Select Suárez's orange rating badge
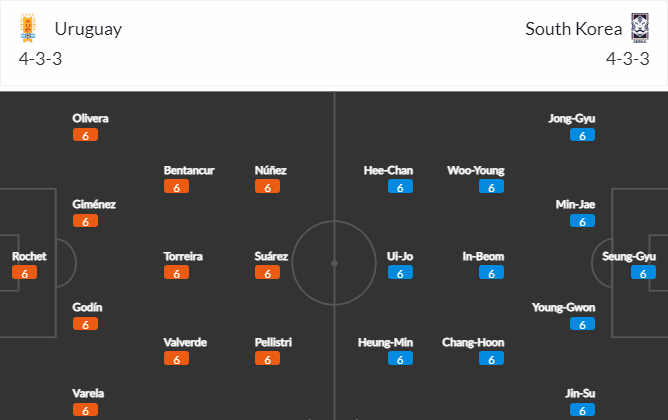668x420 pixels. pyautogui.click(x=268, y=273)
